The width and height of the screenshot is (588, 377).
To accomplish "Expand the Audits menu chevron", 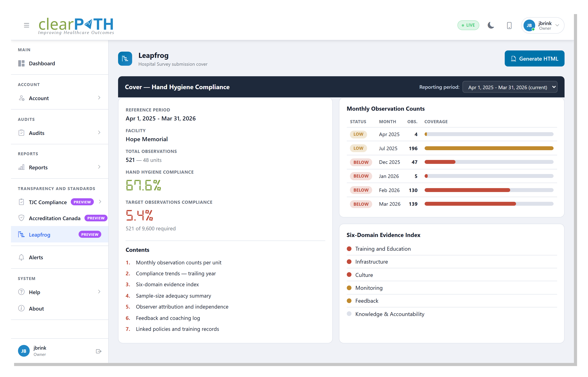I will 99,132.
